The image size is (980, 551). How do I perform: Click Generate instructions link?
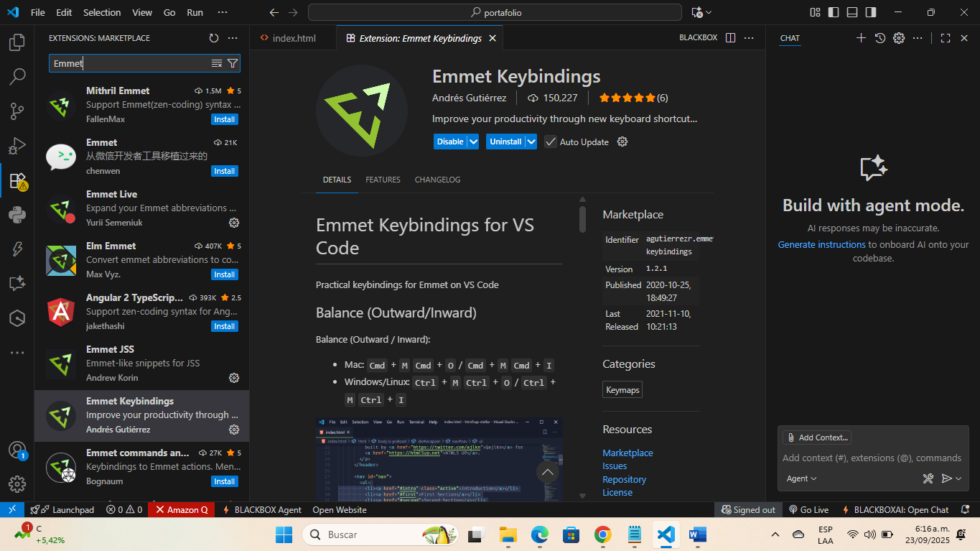[x=821, y=244]
